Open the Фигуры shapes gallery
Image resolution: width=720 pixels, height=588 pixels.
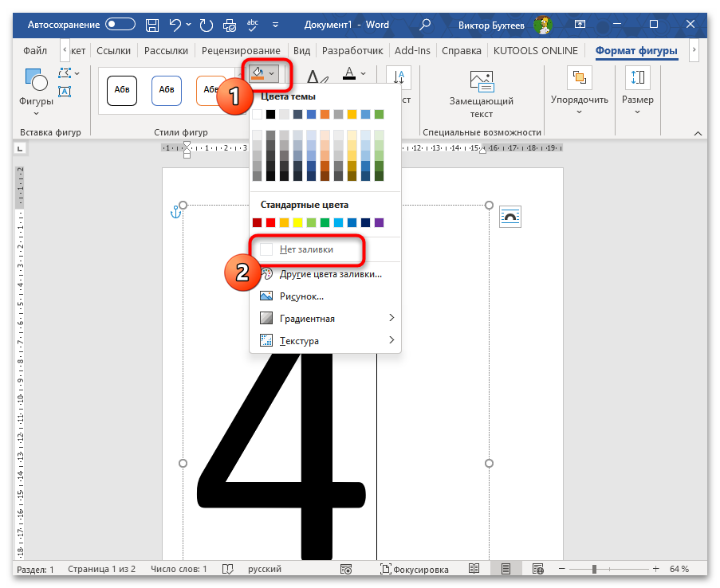tap(36, 89)
